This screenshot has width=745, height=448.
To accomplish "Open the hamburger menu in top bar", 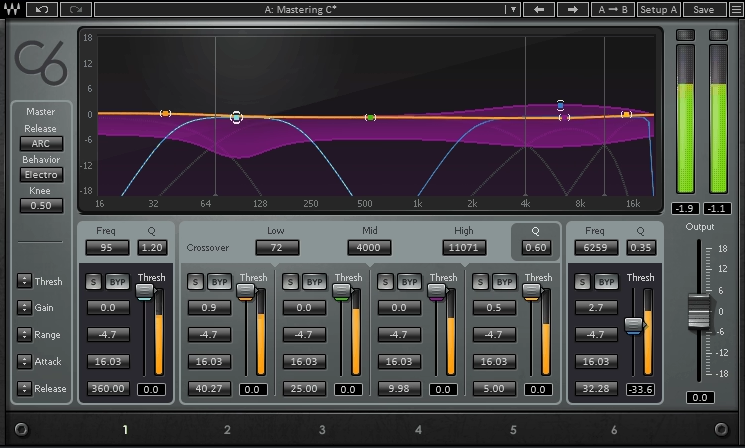I will click(x=735, y=10).
